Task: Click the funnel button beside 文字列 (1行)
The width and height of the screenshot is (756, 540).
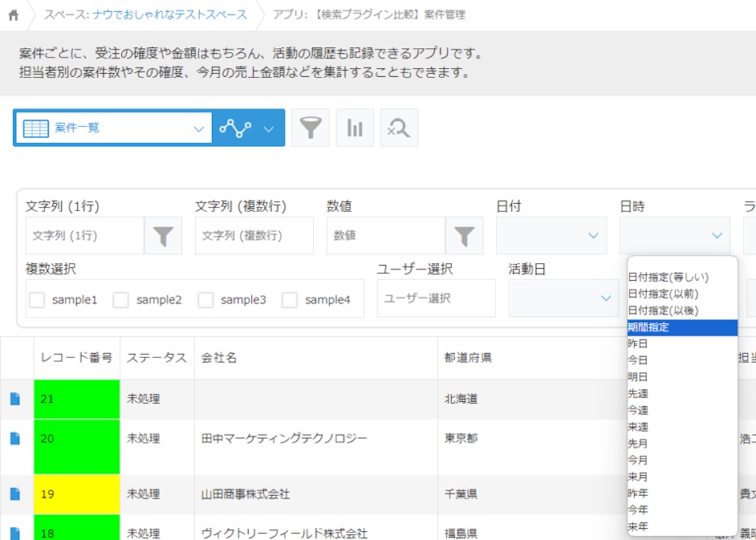Action: pos(163,236)
